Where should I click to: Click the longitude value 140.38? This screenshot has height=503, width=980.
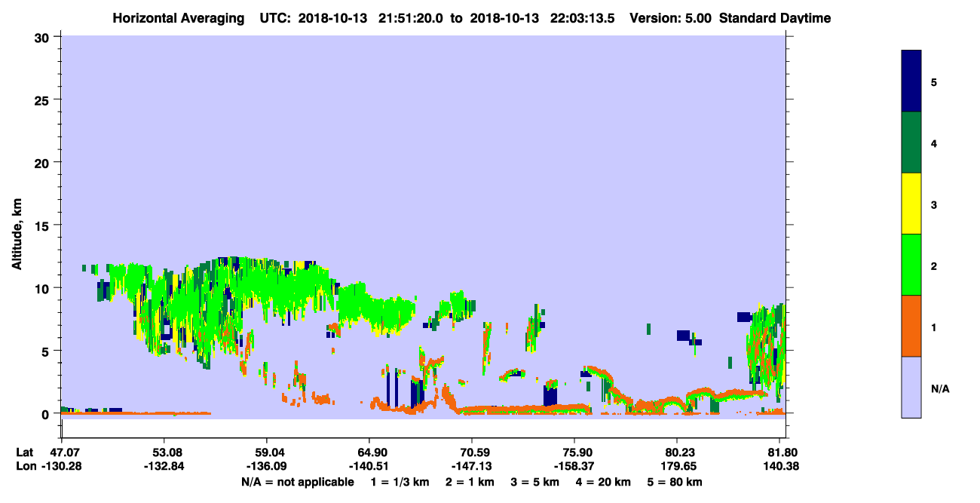click(x=780, y=466)
